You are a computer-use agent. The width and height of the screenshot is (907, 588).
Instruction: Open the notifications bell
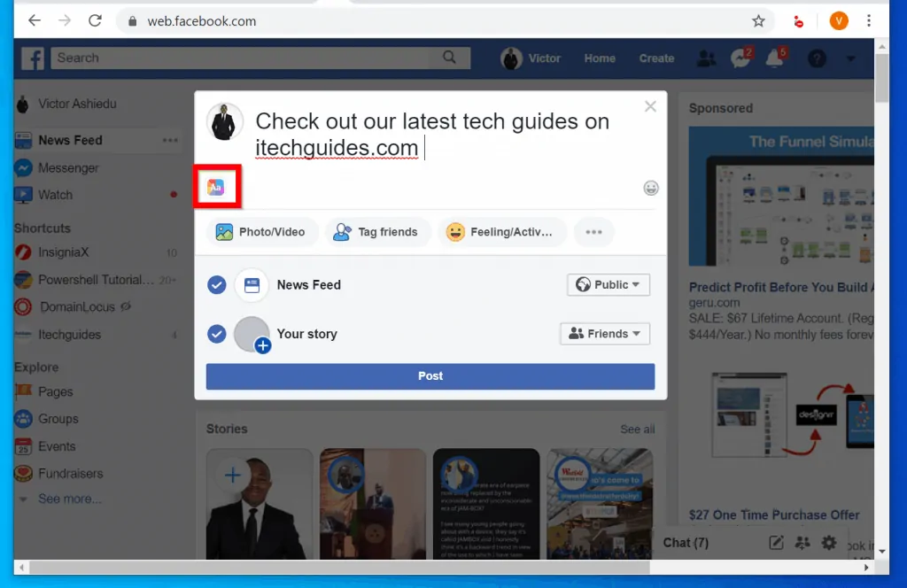775,58
